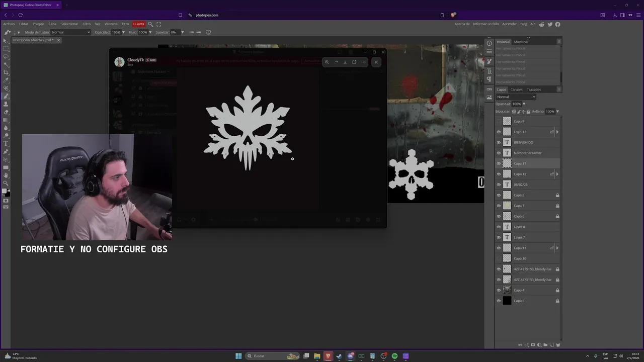Toggle fullscreen mode icon in menu bar

pos(159,24)
